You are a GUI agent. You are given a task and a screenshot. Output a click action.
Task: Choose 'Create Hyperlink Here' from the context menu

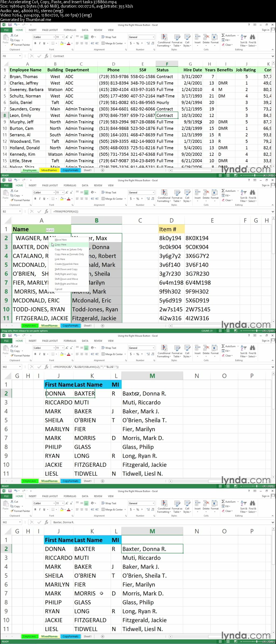click(x=67, y=264)
